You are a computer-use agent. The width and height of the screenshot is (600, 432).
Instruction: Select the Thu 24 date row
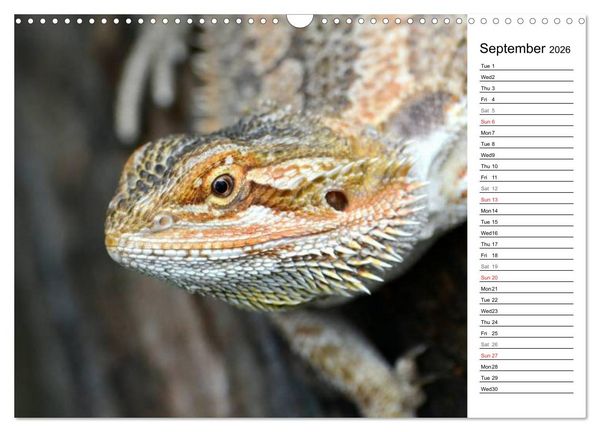click(527, 322)
